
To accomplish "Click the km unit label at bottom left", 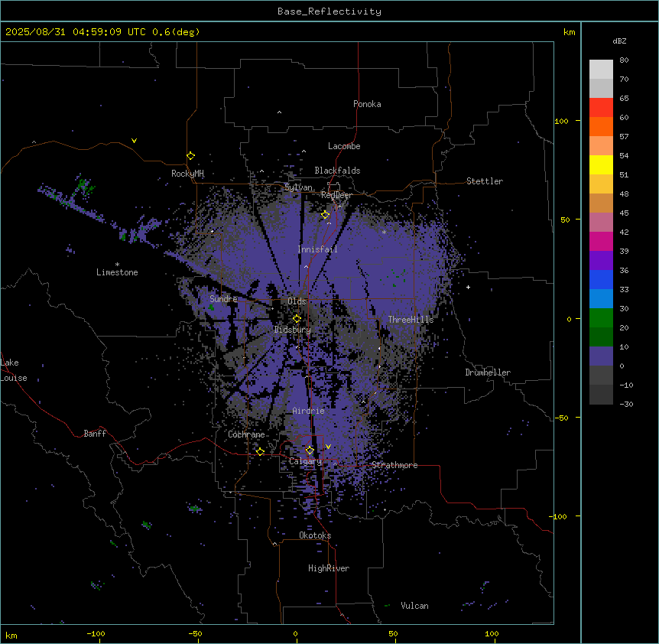I will tap(11, 636).
